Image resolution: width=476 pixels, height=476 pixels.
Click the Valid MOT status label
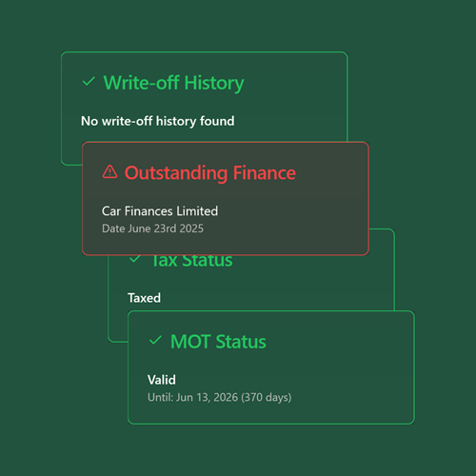162,380
